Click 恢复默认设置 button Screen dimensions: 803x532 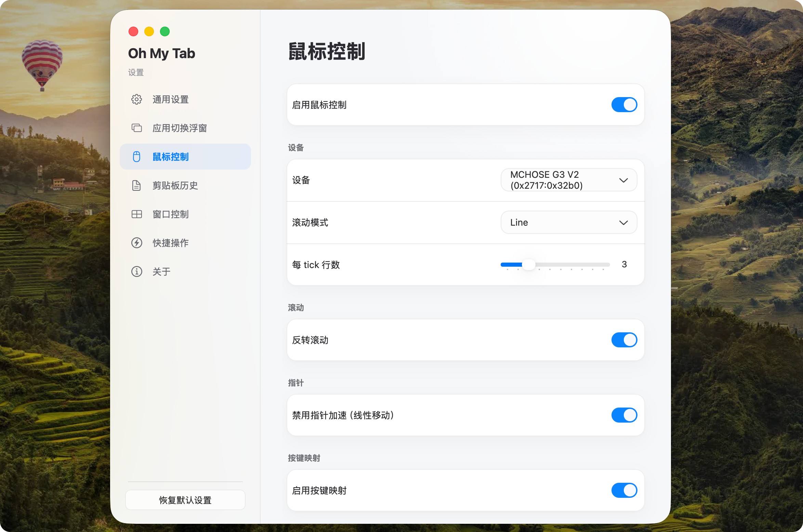tap(185, 500)
